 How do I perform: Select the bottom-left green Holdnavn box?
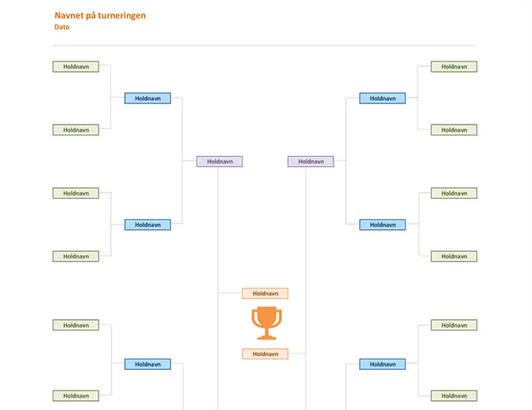click(76, 396)
